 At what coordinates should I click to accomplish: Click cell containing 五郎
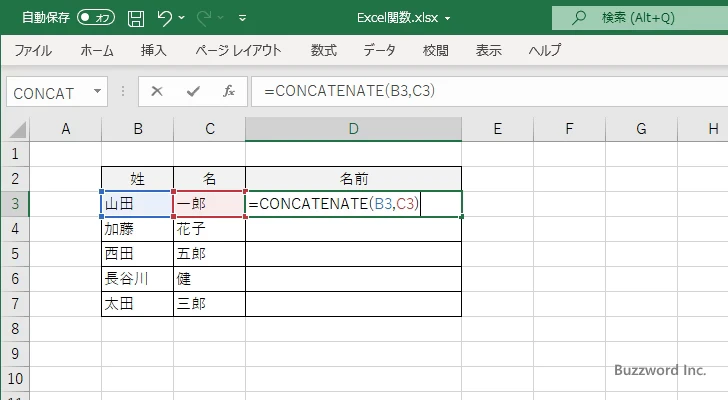pyautogui.click(x=209, y=254)
